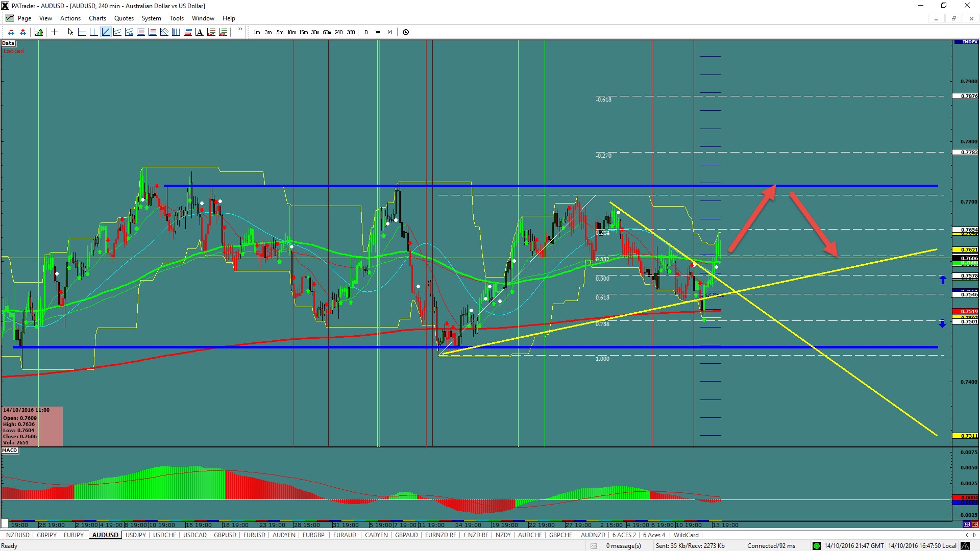Select the horizontal line drawing tool
This screenshot has width=980, height=551.
(82, 32)
